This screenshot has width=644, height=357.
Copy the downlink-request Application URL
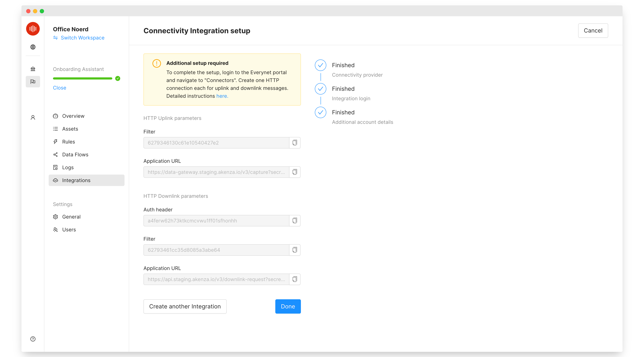tap(295, 279)
